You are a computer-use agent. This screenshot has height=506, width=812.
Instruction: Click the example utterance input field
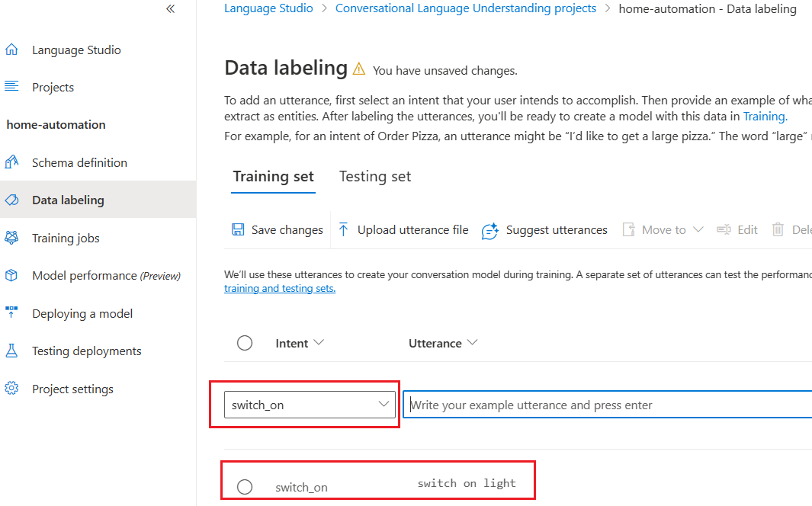point(608,405)
